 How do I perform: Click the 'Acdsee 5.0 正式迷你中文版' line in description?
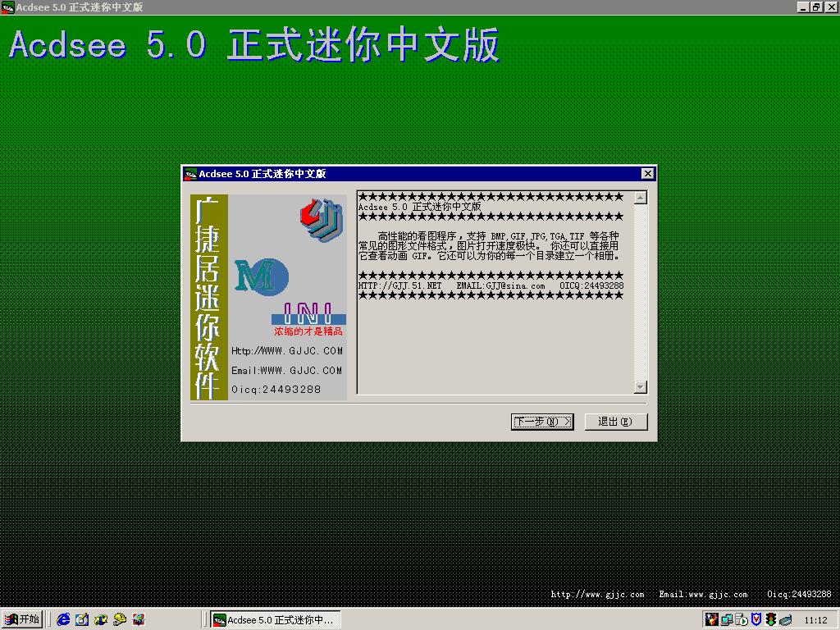click(419, 207)
